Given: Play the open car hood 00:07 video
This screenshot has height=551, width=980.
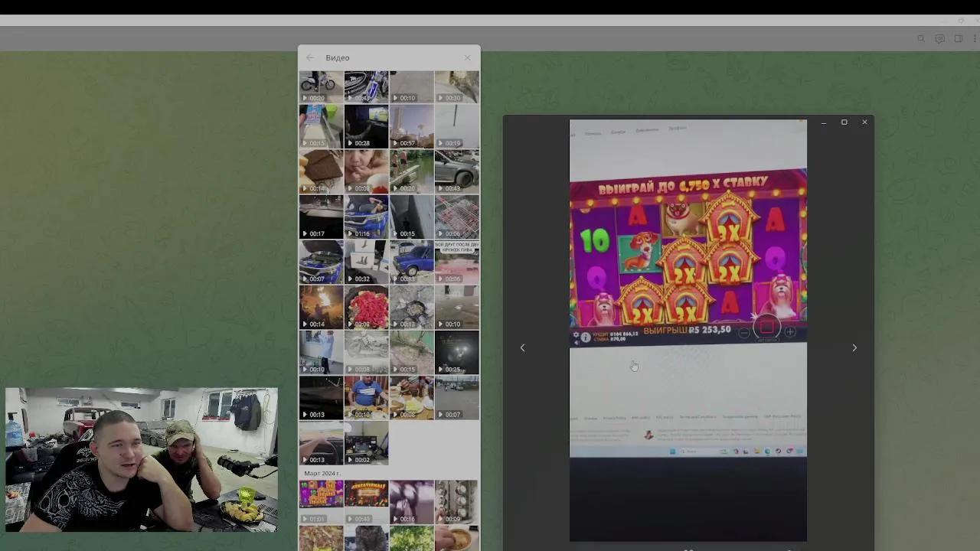Looking at the screenshot, I should (321, 262).
